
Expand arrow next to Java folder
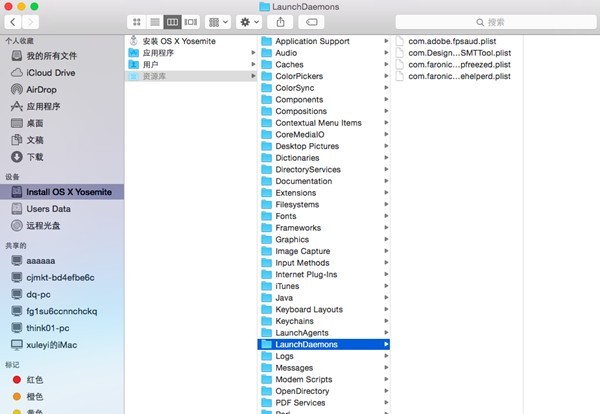(386, 298)
